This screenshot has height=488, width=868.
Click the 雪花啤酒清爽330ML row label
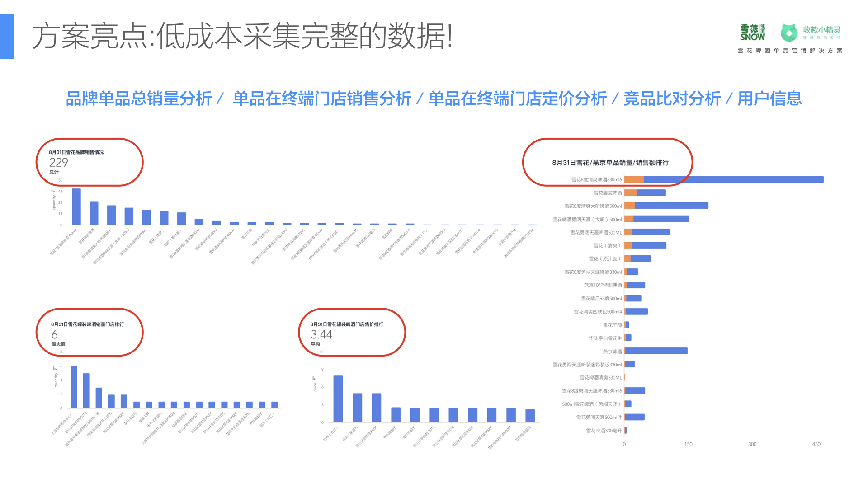[601, 378]
